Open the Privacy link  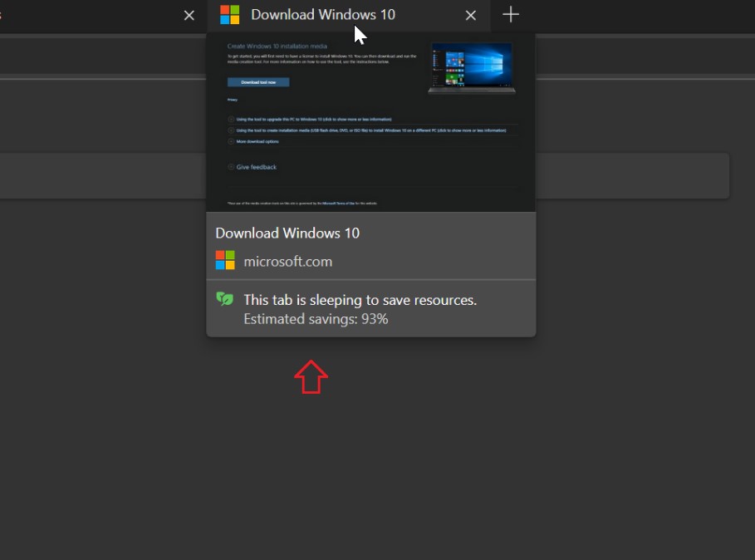[231, 100]
